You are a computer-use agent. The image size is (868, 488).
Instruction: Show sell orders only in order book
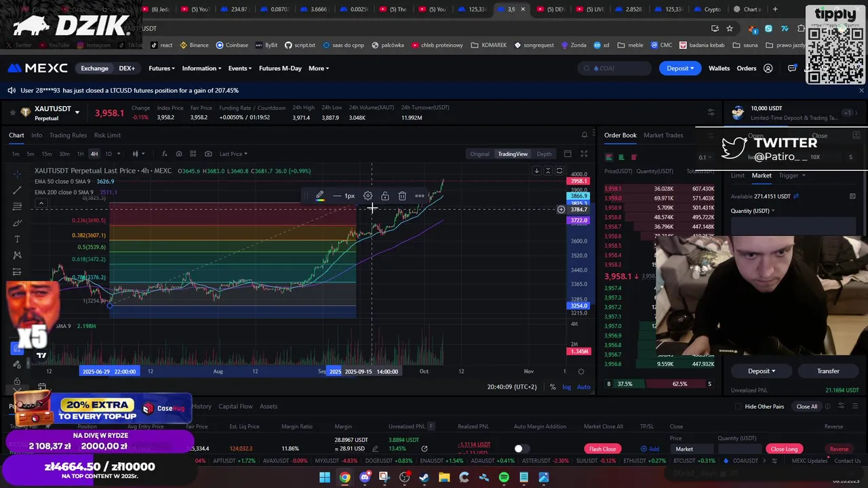click(634, 157)
